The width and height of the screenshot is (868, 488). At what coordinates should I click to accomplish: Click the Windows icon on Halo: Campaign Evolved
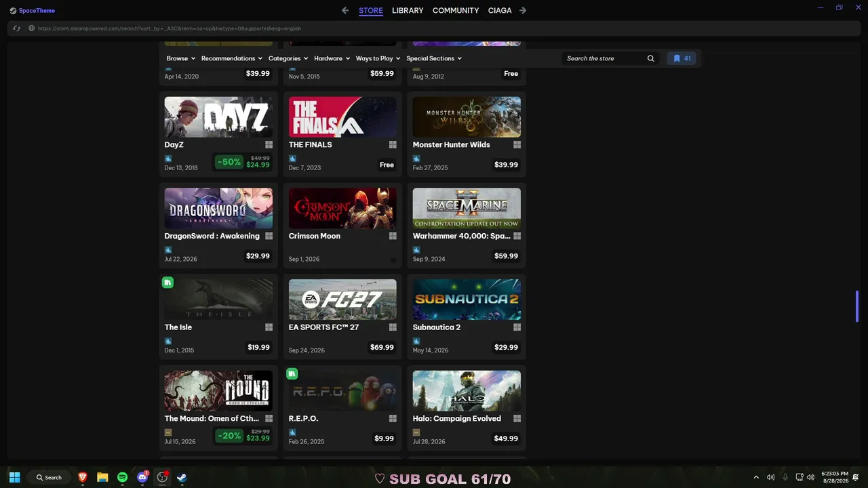[517, 418]
